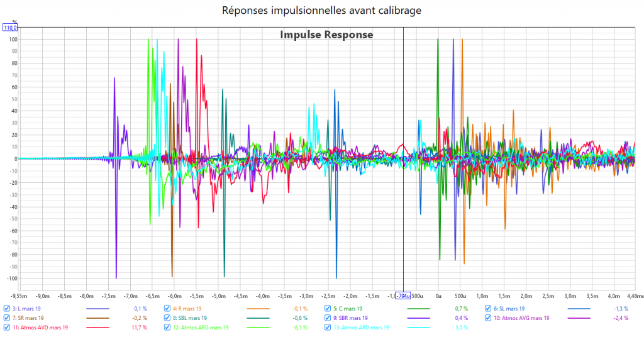
Task: Click the 110,0 vertical axis value box
Action: point(11,28)
